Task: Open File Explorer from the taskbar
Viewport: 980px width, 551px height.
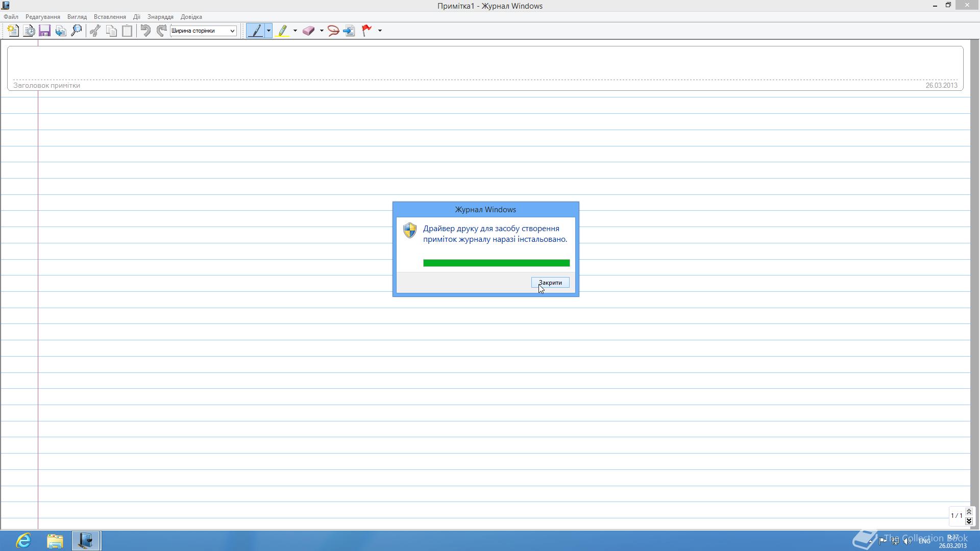Action: tap(55, 540)
